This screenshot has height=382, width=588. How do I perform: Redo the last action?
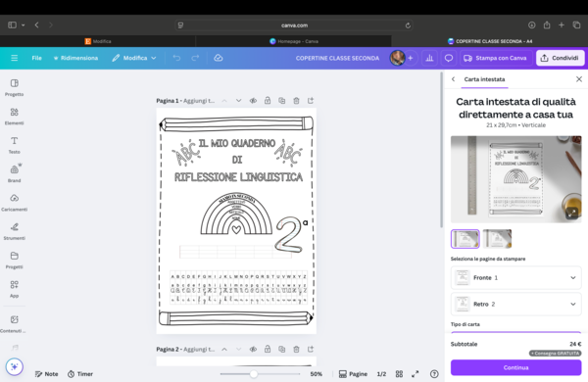[195, 58]
